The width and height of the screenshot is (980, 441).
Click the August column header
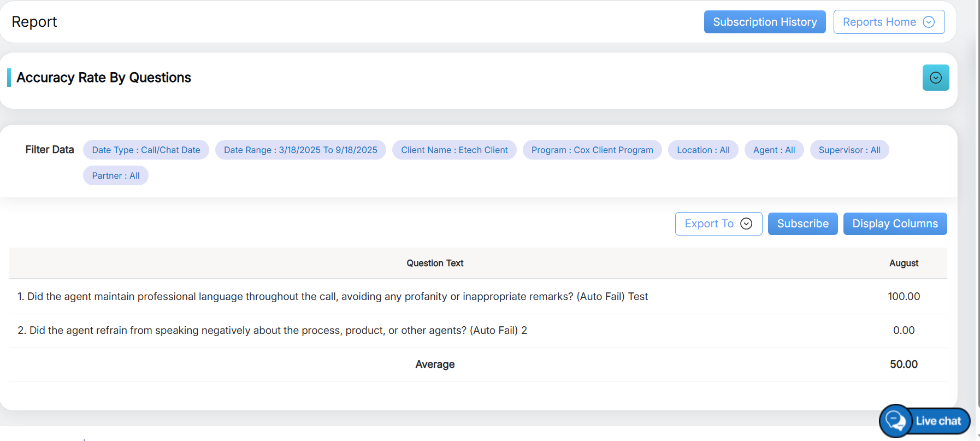(904, 263)
